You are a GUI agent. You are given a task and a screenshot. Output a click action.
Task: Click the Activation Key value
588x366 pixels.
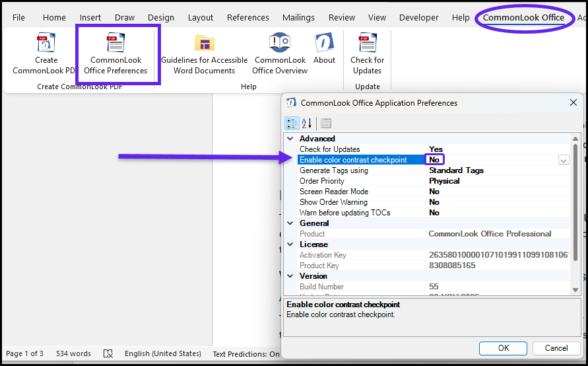(499, 255)
